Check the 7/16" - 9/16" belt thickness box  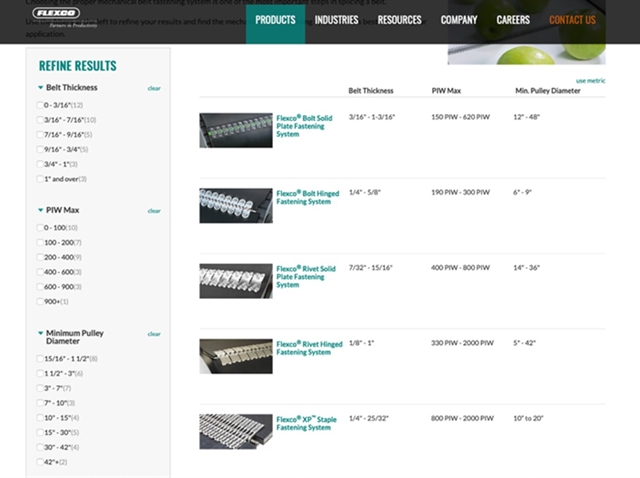coord(40,134)
